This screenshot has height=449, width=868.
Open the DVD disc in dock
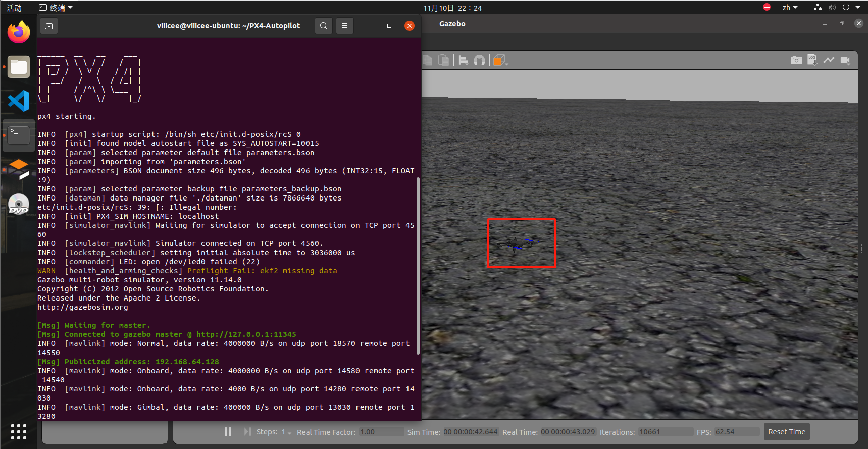[19, 204]
